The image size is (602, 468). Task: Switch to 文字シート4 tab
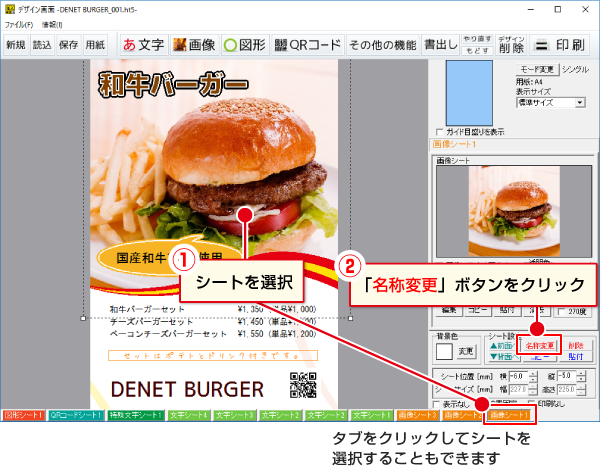pos(189,415)
